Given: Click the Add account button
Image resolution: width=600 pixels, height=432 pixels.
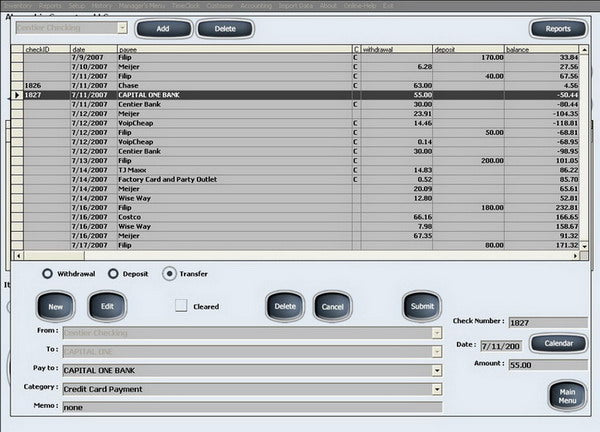Looking at the screenshot, I should tap(163, 29).
